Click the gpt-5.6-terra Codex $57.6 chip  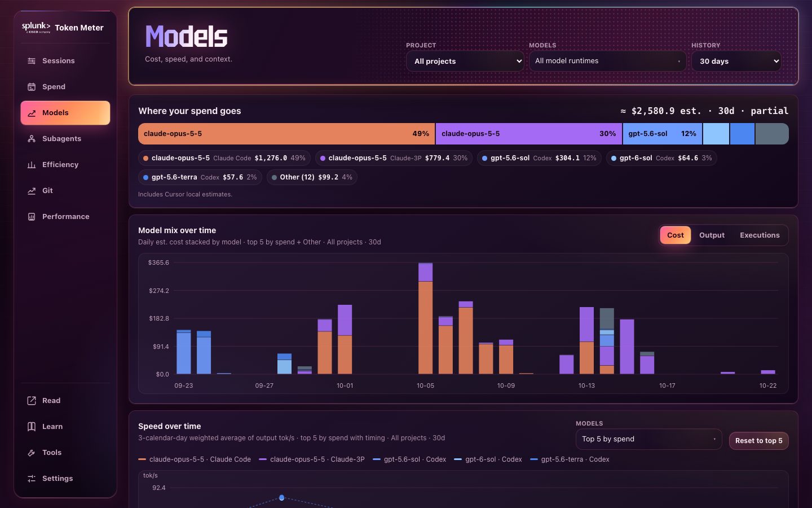(200, 177)
